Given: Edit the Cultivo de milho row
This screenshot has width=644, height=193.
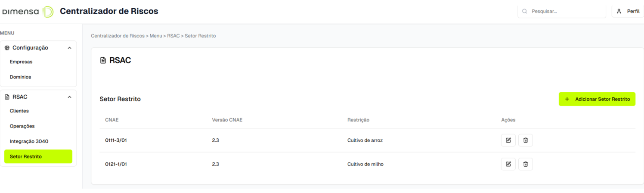Looking at the screenshot, I should [508, 164].
